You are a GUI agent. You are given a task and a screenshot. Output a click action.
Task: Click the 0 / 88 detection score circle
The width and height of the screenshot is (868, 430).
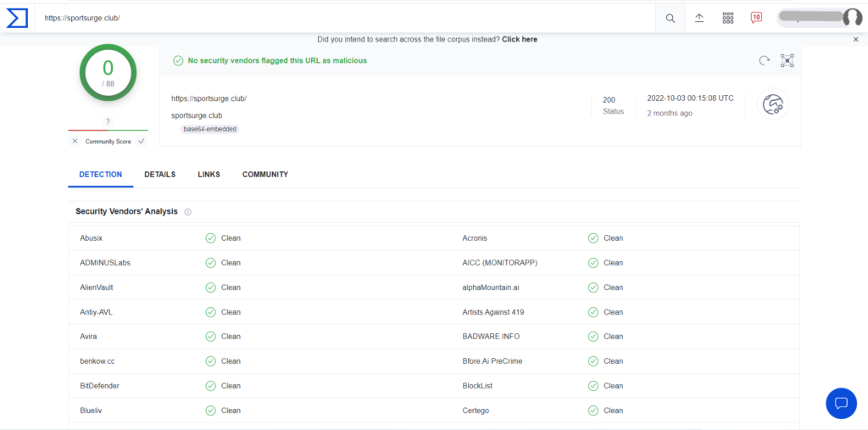pyautogui.click(x=108, y=73)
